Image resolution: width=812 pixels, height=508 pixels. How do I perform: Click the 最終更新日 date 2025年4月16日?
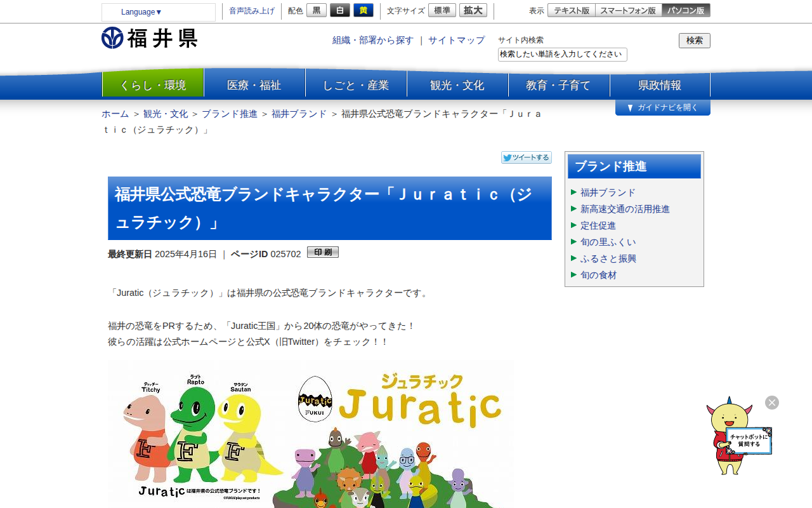coord(186,254)
